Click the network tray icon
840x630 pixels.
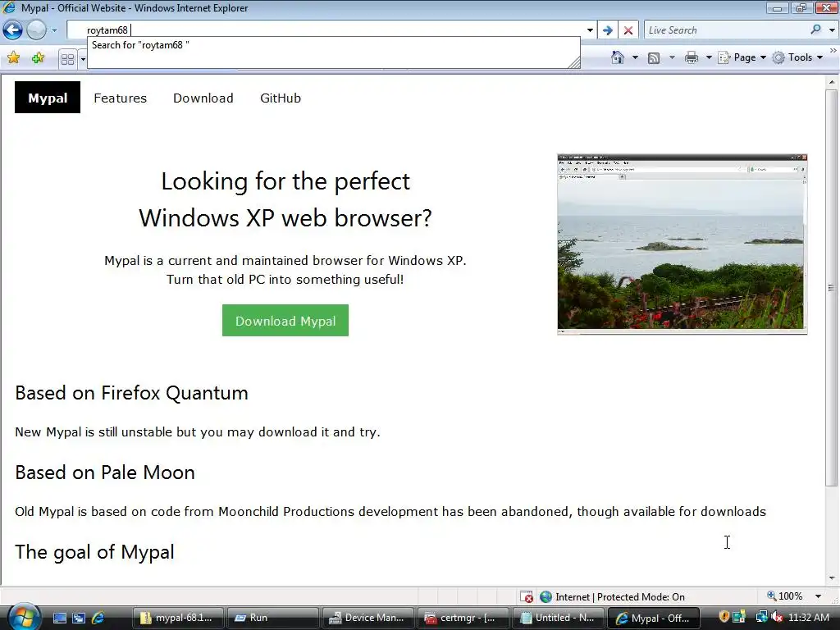[761, 617]
